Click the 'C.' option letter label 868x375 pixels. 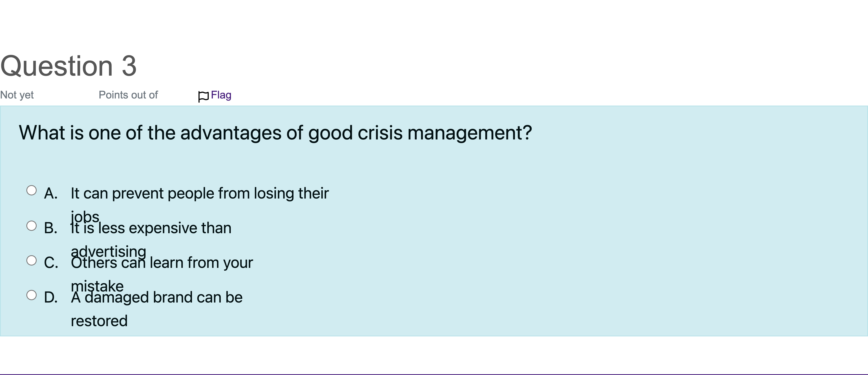(x=51, y=263)
